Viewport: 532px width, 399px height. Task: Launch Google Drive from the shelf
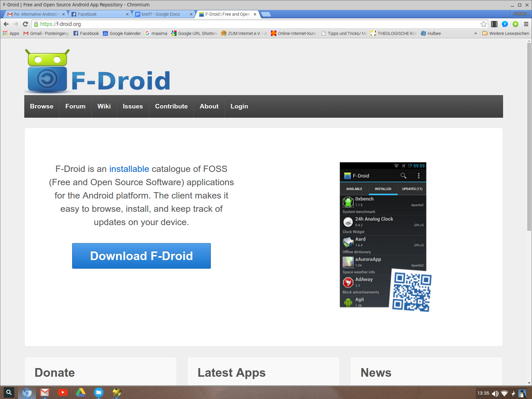(81, 393)
